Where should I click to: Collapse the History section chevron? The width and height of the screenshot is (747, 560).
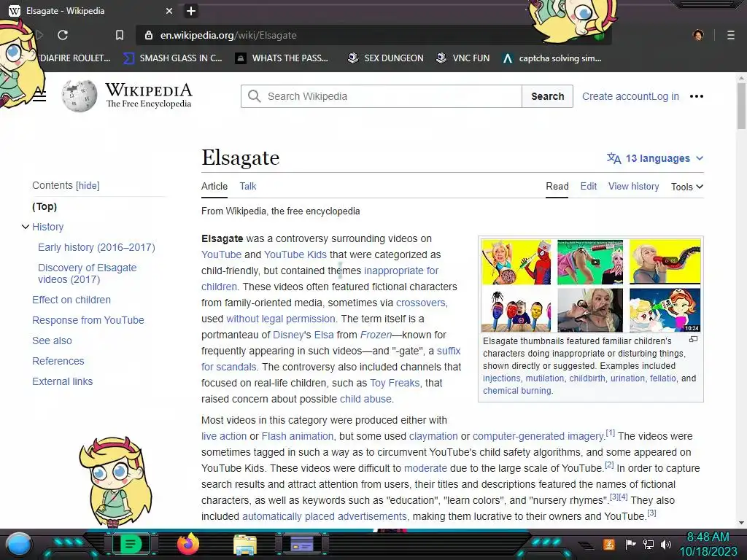26,227
